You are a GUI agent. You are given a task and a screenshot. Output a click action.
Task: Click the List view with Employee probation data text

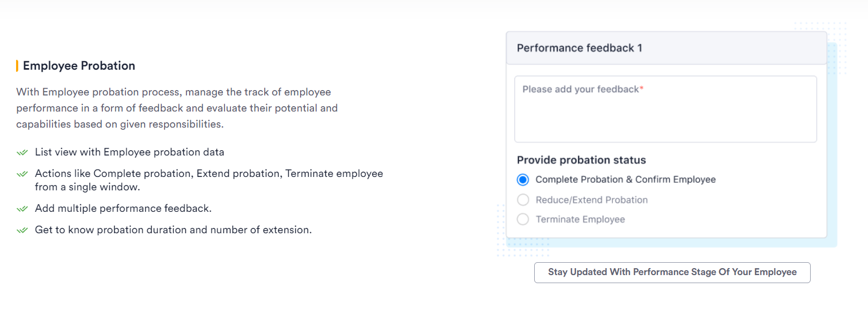(x=130, y=152)
